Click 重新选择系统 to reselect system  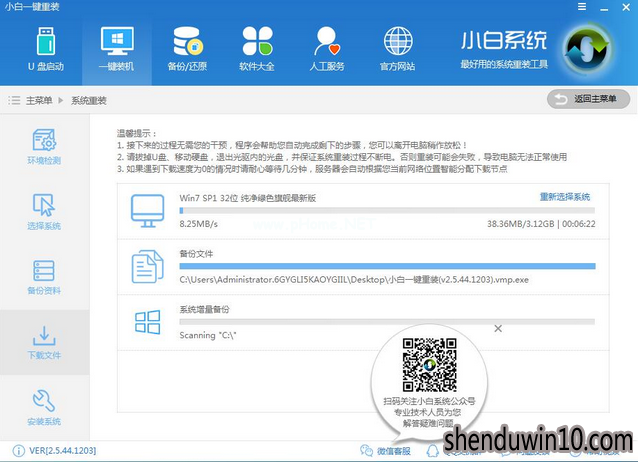click(565, 197)
